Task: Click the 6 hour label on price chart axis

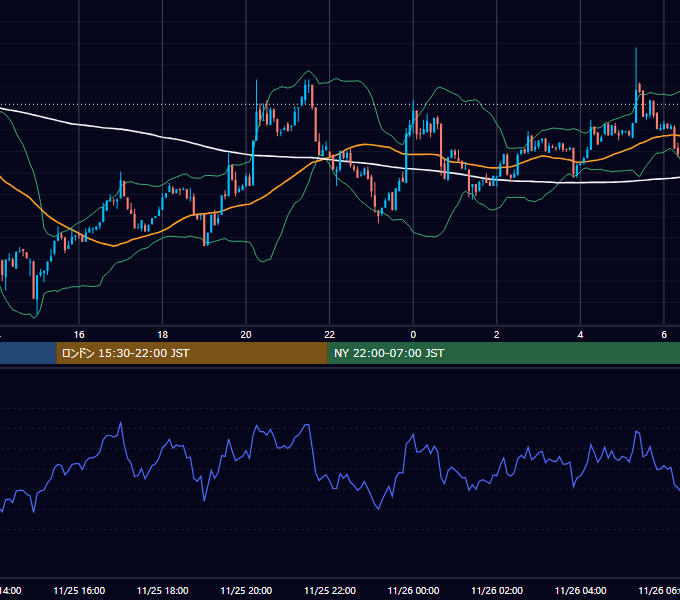Action: tap(664, 335)
